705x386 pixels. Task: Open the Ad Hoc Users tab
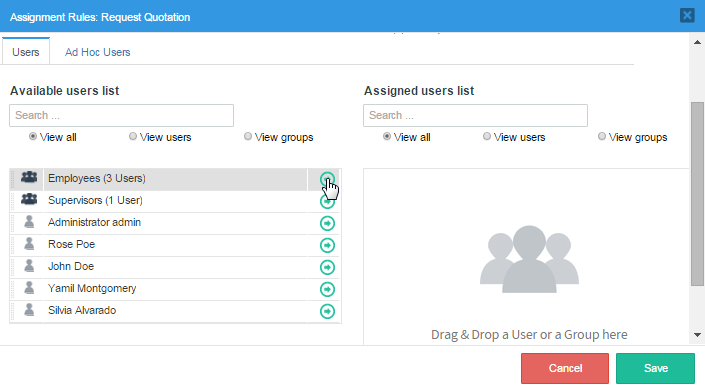point(98,52)
